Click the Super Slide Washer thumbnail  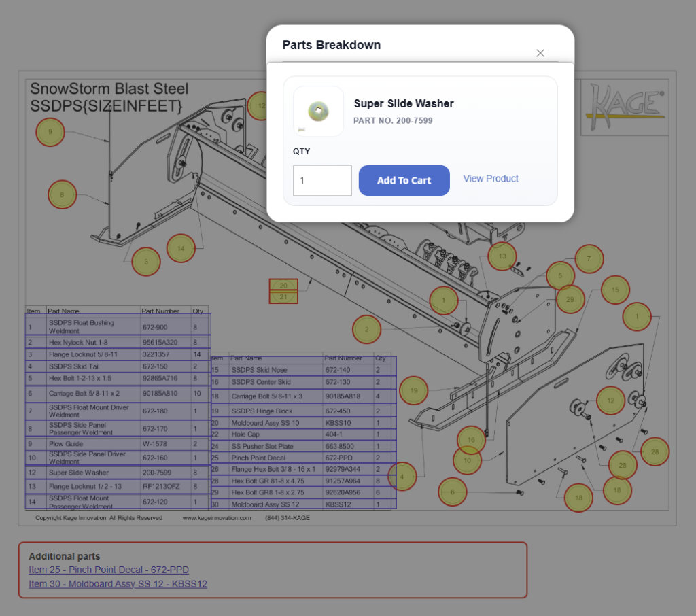(x=318, y=111)
